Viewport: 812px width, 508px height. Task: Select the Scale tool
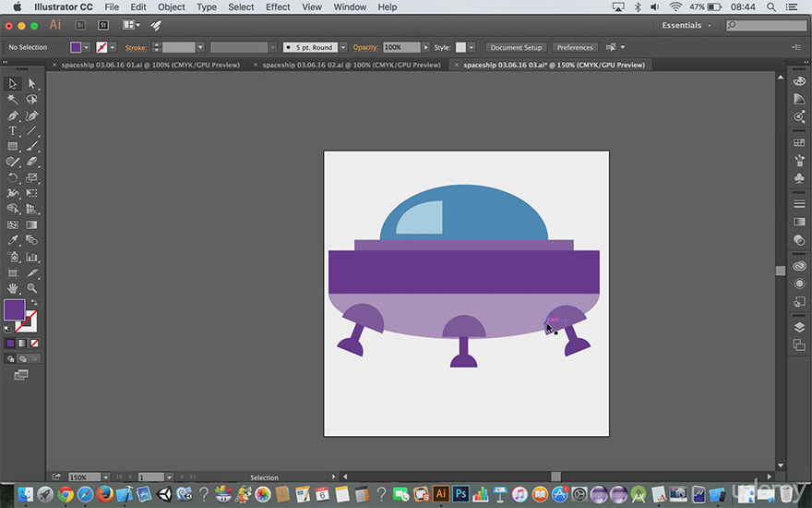pos(31,177)
